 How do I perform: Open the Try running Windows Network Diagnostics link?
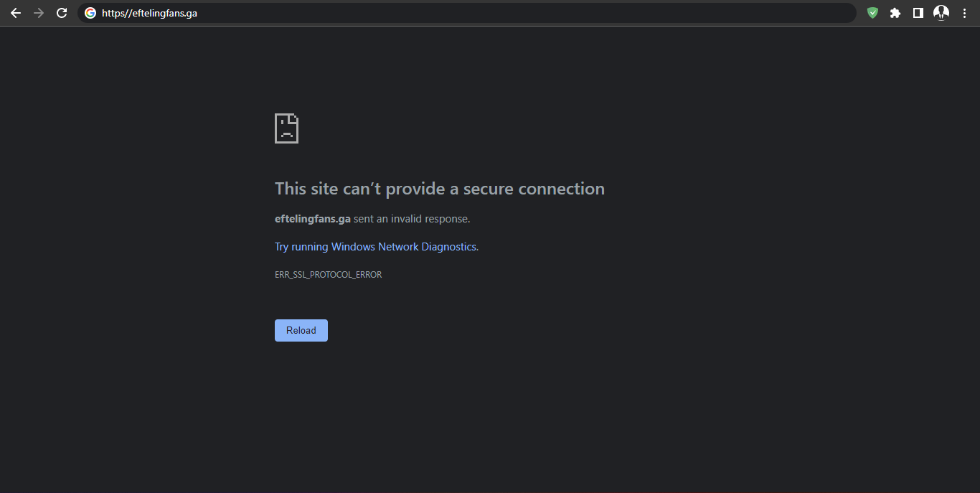(376, 247)
